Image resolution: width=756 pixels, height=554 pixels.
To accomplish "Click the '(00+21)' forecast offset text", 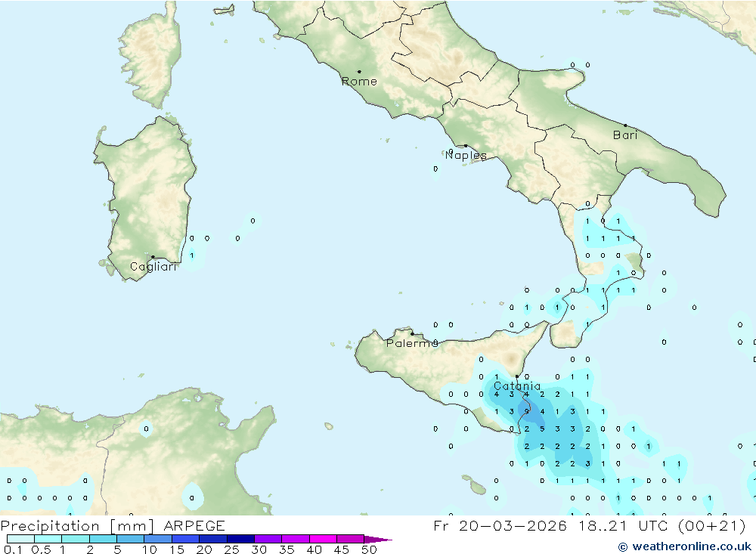I will click(711, 526).
